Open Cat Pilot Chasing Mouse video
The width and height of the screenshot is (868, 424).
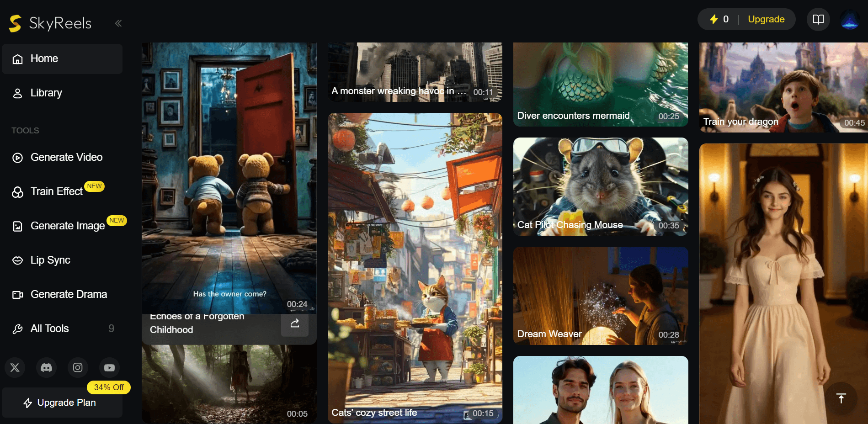(x=601, y=186)
